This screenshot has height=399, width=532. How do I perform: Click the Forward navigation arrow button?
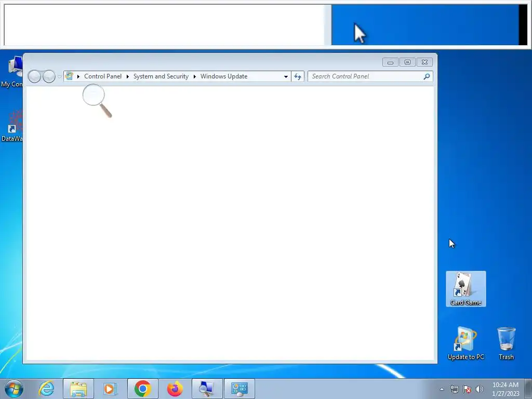(49, 77)
